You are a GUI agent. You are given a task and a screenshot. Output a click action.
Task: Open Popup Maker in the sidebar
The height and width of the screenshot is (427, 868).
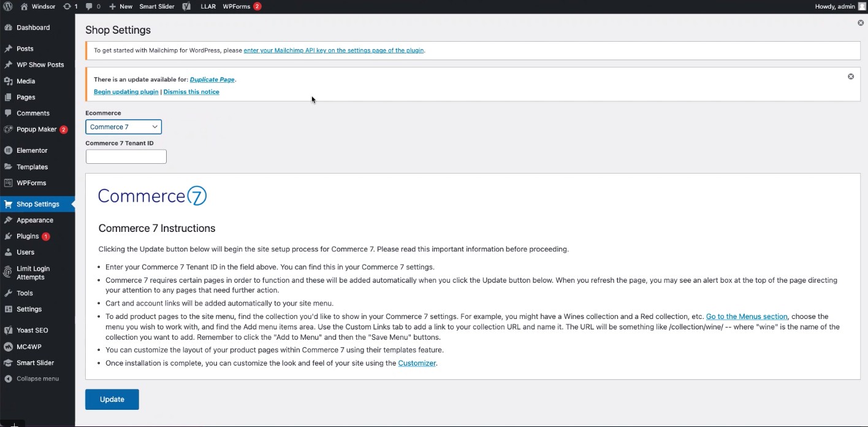point(36,129)
